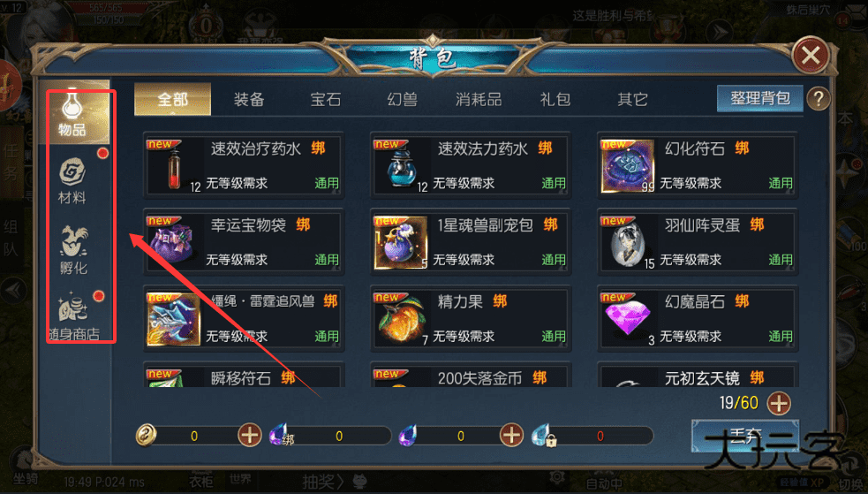Image resolution: width=868 pixels, height=494 pixels.
Task: Pick the 幻魔晶石 purple crystal item
Action: [x=697, y=318]
